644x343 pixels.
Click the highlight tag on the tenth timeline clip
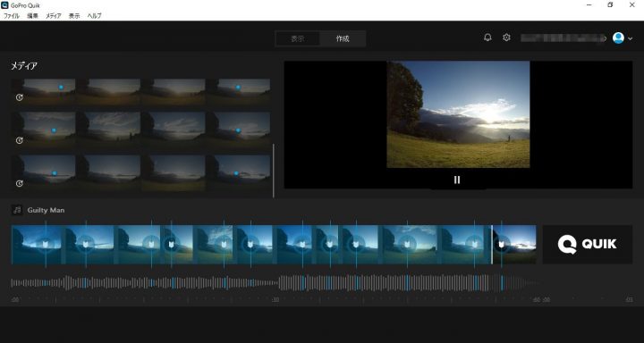click(407, 245)
